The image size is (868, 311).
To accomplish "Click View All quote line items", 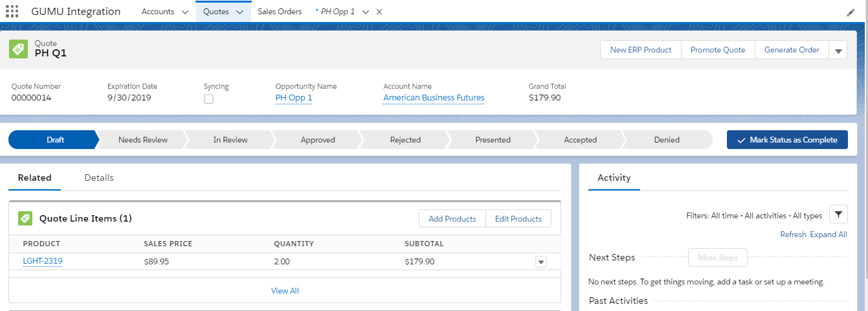I will [285, 291].
